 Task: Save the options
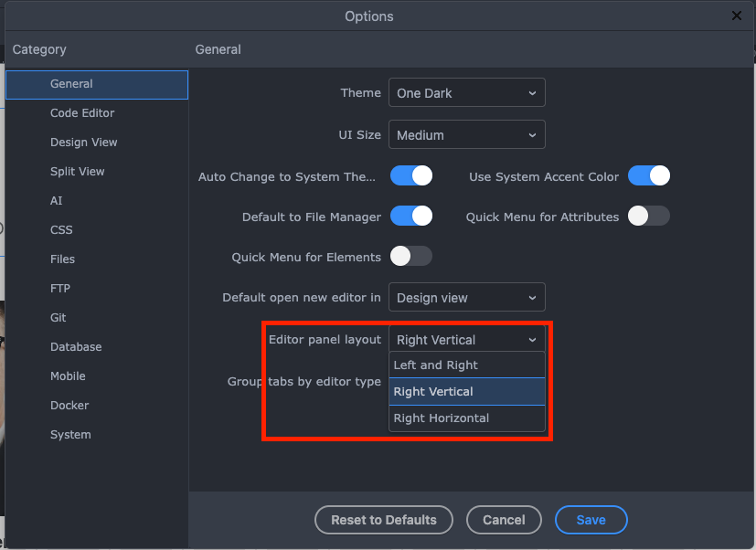click(x=591, y=520)
